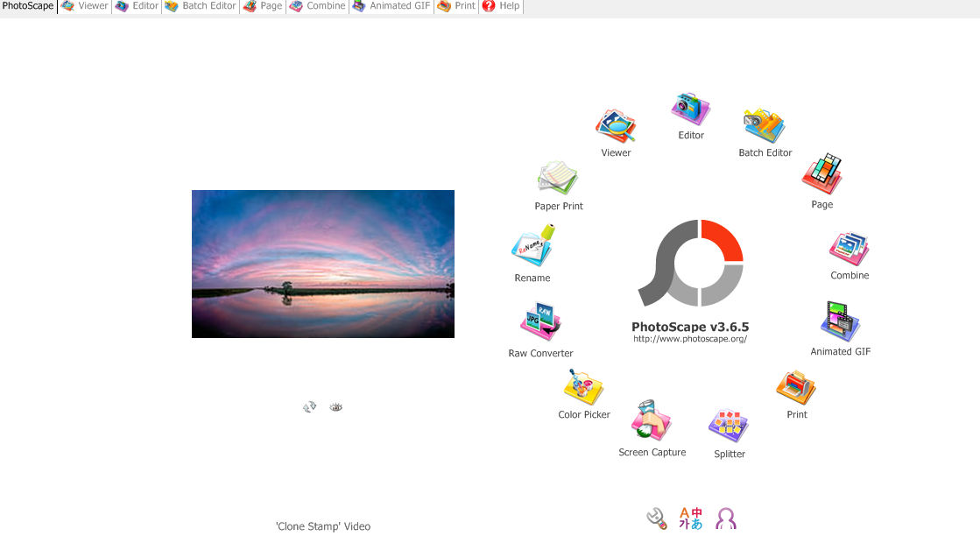Click the refresh photo arrows icon
980x550 pixels.
pos(309,407)
